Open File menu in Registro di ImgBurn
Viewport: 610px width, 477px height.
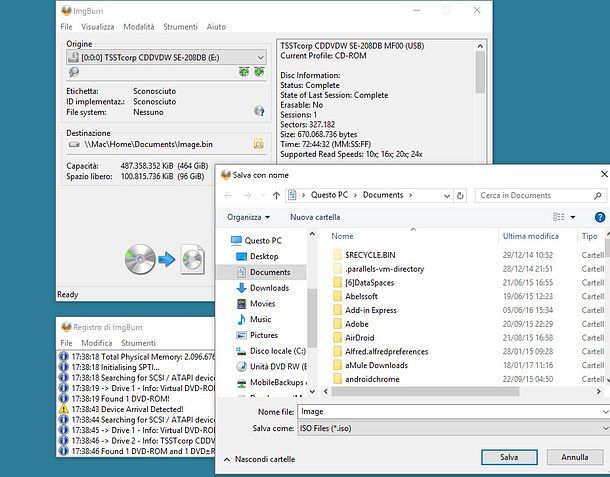click(66, 343)
